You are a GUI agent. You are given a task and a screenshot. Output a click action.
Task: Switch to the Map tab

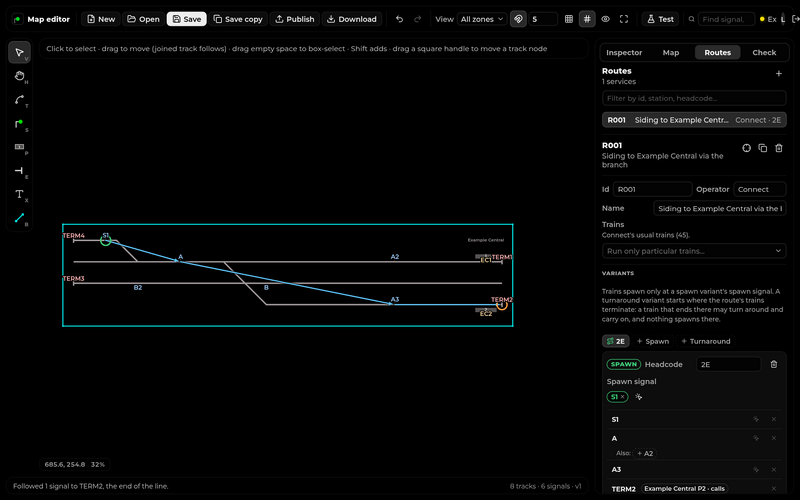pyautogui.click(x=670, y=53)
